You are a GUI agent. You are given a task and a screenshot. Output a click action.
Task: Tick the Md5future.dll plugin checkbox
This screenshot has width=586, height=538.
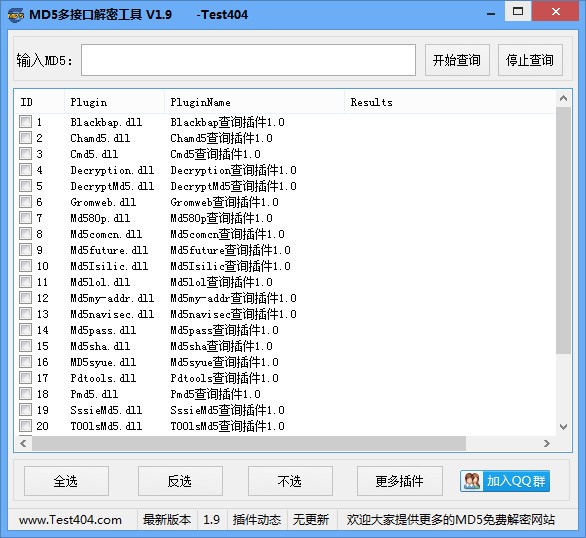pos(25,250)
